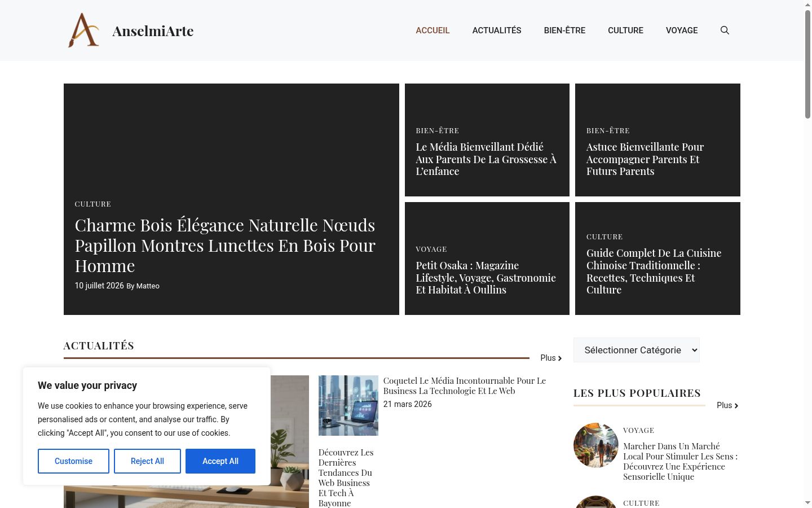Click the scrollbar up arrow
The image size is (812, 508).
click(x=807, y=5)
